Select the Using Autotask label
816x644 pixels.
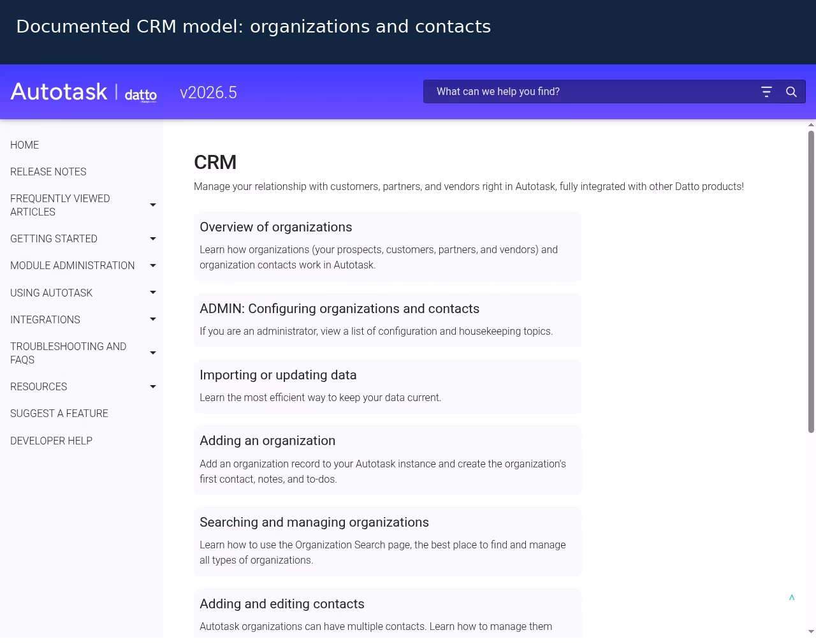(52, 293)
